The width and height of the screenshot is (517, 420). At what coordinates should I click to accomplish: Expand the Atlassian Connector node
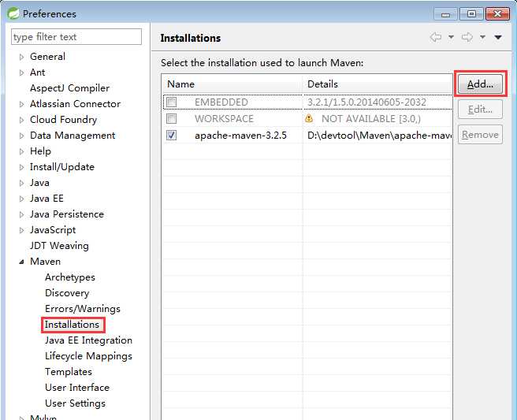click(22, 104)
